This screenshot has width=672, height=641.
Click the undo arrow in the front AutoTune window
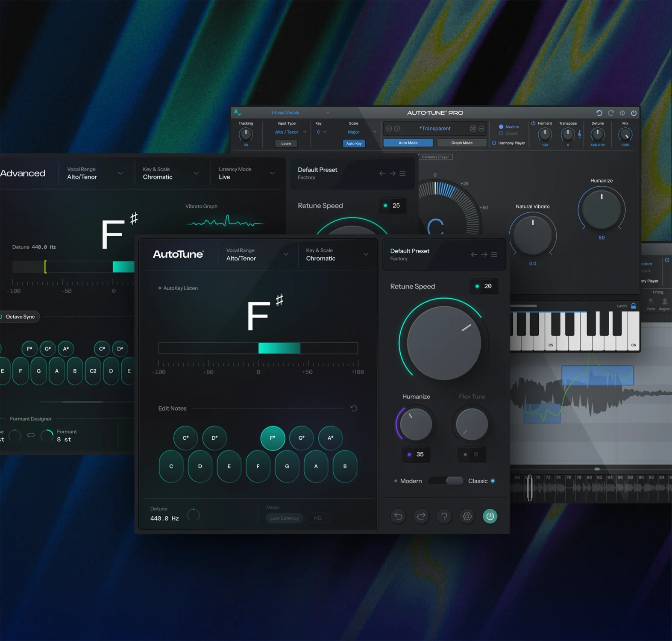point(398,516)
